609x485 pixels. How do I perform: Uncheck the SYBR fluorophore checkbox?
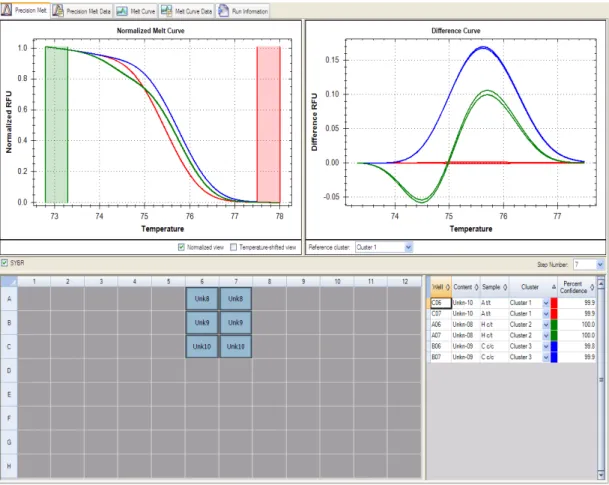(x=4, y=263)
